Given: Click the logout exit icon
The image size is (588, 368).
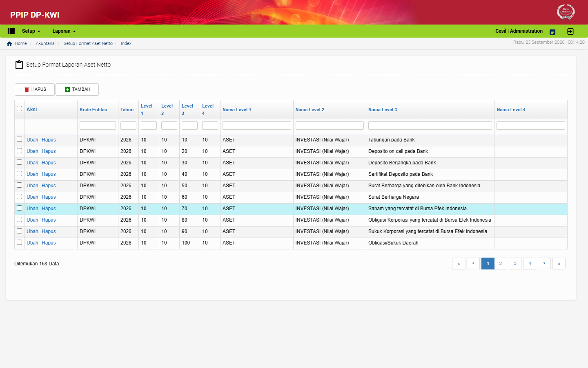Looking at the screenshot, I should [570, 31].
